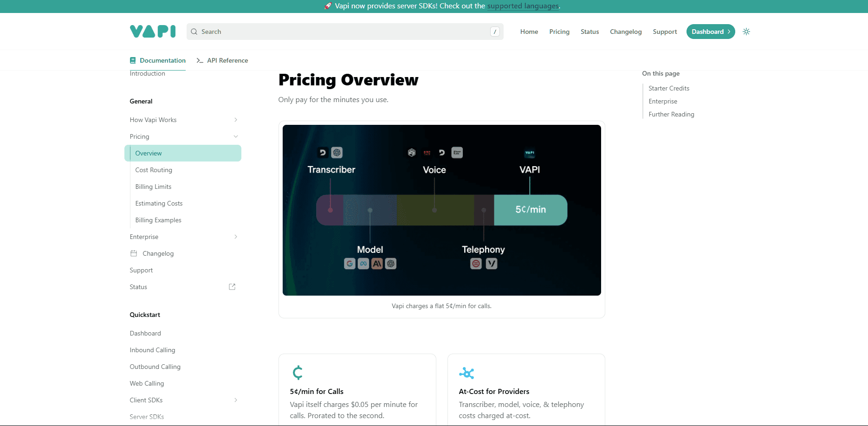
Task: Open Inbound Calling quickstart
Action: click(152, 350)
